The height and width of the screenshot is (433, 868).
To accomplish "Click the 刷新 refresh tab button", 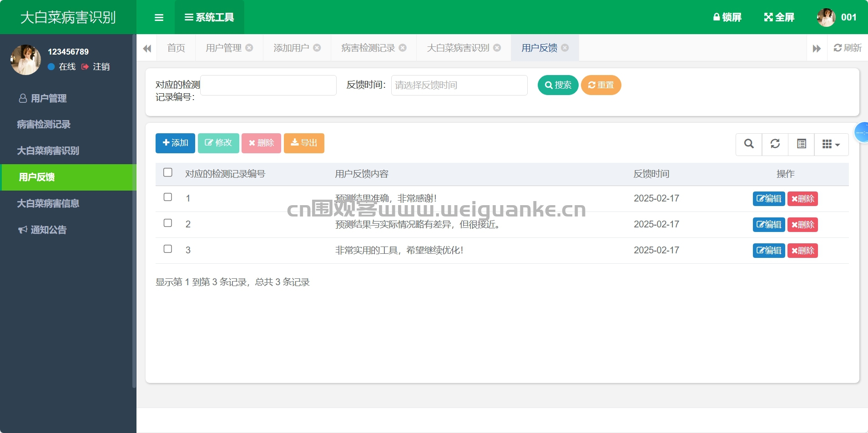I will (848, 48).
